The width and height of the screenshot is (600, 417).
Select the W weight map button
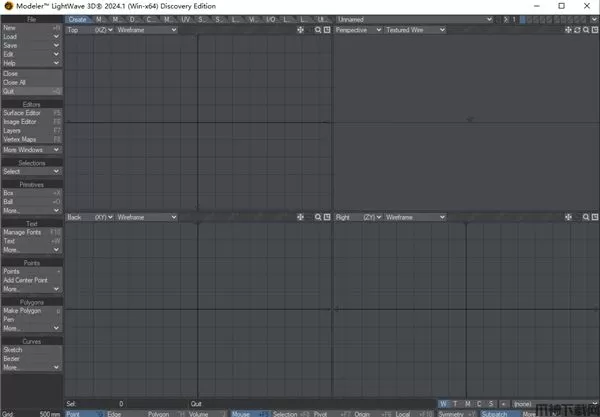point(443,404)
